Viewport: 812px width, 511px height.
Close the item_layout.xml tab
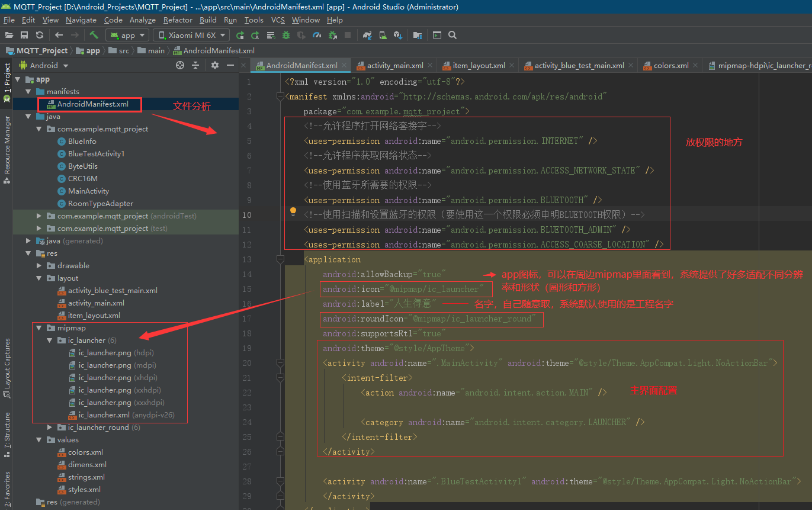pyautogui.click(x=511, y=66)
